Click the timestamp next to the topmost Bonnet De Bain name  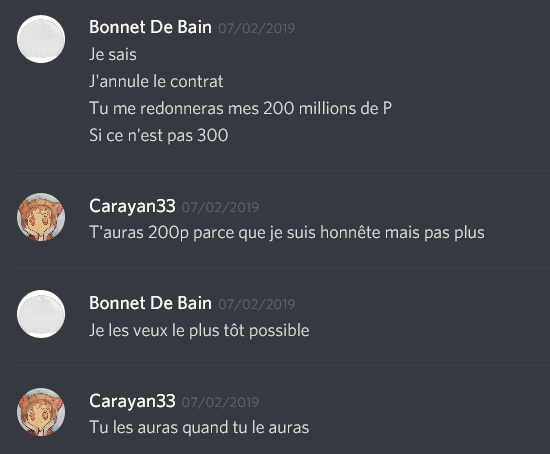point(256,28)
